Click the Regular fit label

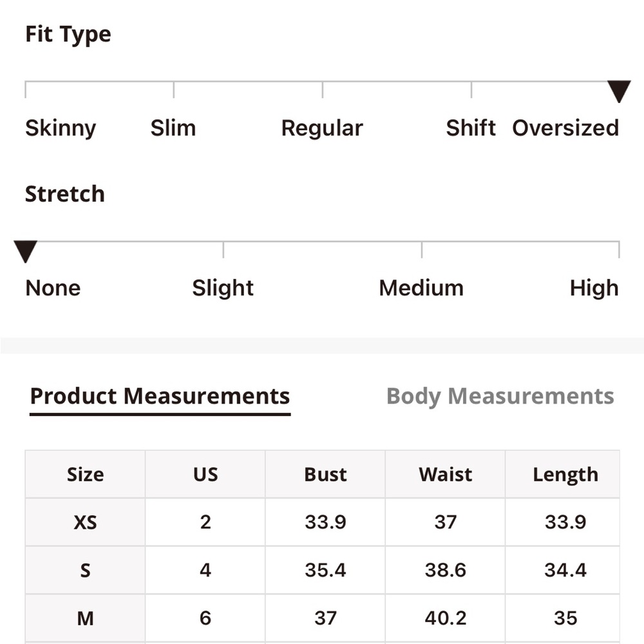pos(322,128)
